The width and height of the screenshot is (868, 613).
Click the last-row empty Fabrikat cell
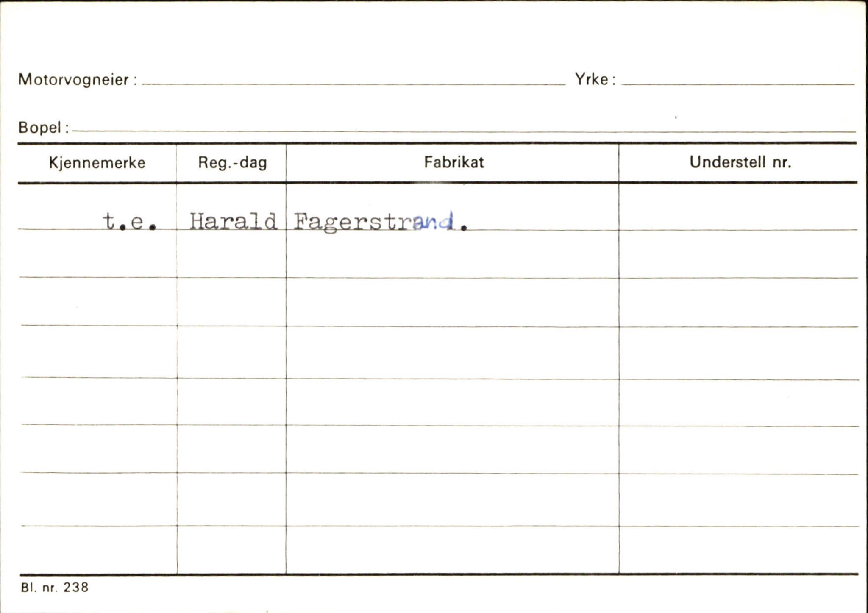[452, 550]
